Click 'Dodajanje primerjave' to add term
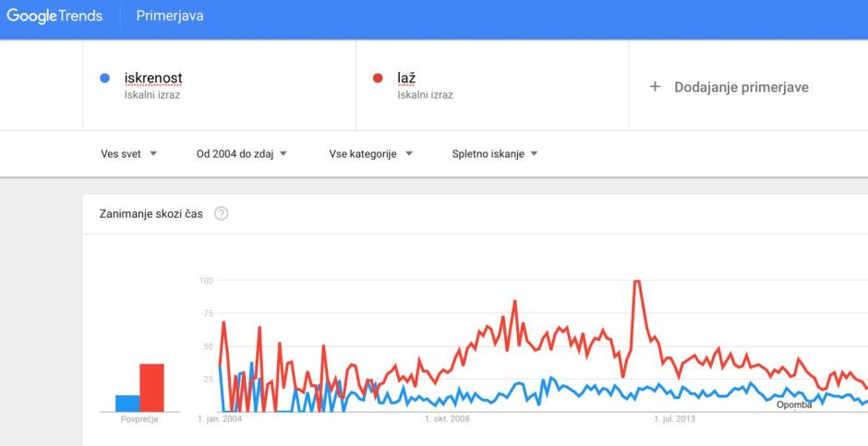Viewport: 868px width, 446px height. pos(741,87)
